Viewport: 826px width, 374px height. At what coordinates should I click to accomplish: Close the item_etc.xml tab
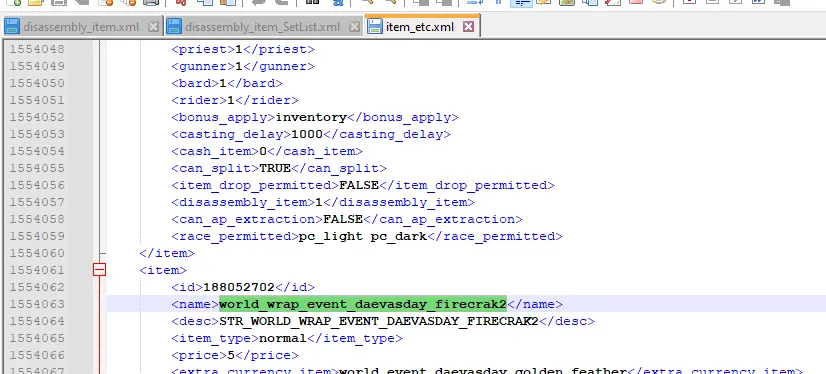click(468, 26)
